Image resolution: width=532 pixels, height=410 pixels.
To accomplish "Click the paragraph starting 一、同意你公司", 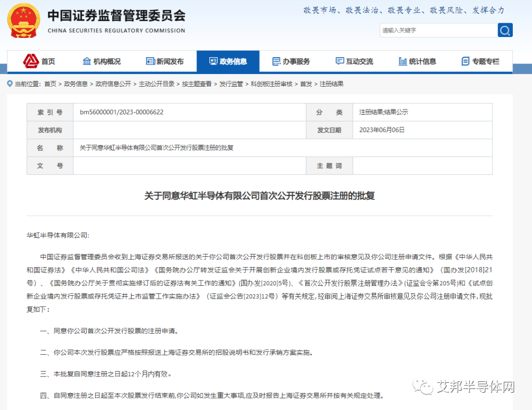I will pos(109,331).
